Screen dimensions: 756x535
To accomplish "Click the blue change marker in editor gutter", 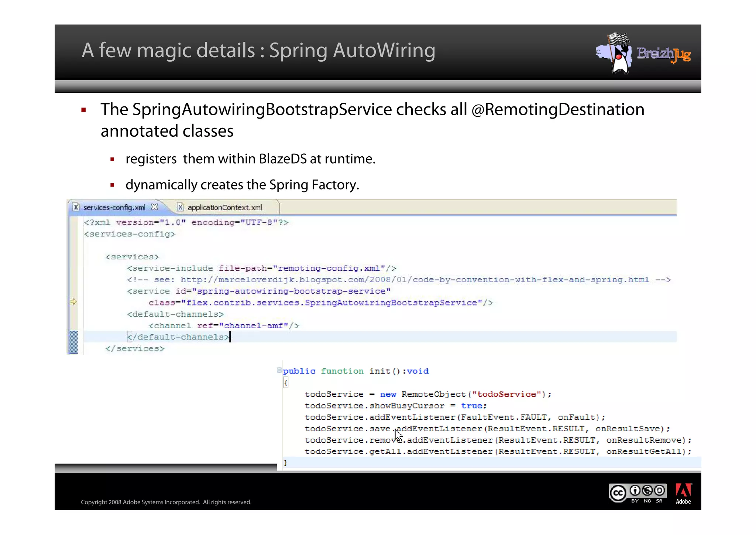I will pyautogui.click(x=73, y=343).
